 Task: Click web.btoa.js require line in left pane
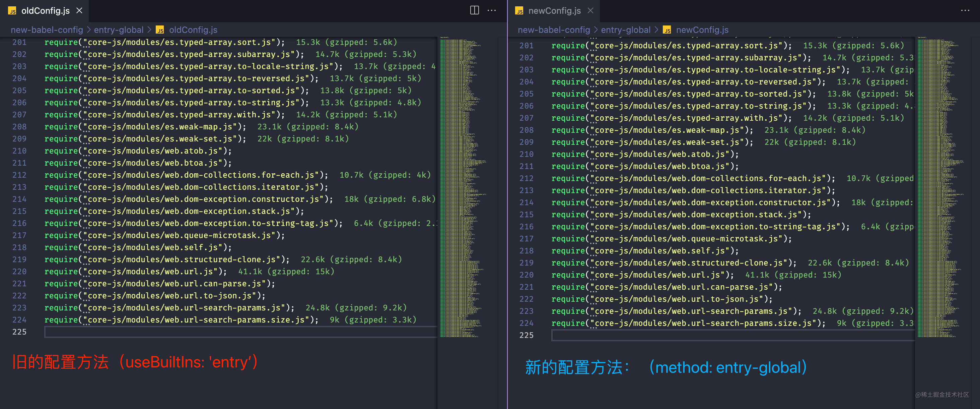[x=138, y=163]
